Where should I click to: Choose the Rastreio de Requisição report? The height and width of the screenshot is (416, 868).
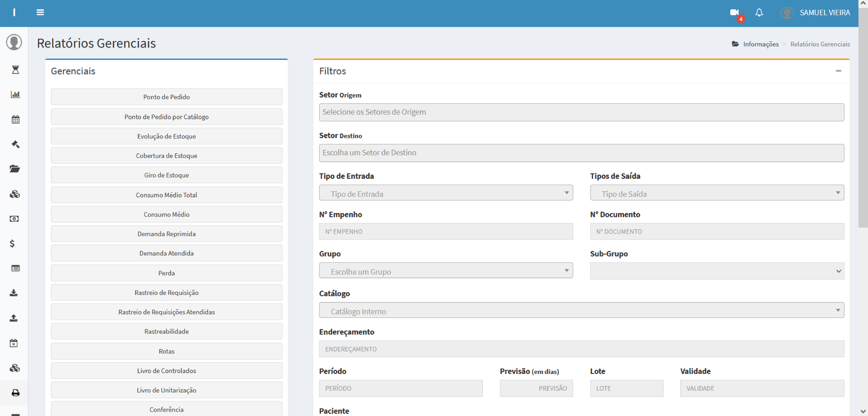click(x=166, y=293)
